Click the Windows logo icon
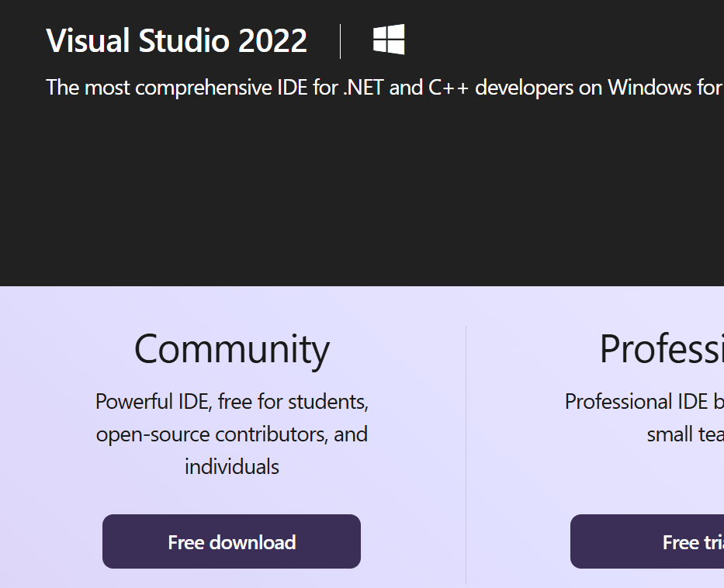This screenshot has height=588, width=724. point(389,40)
